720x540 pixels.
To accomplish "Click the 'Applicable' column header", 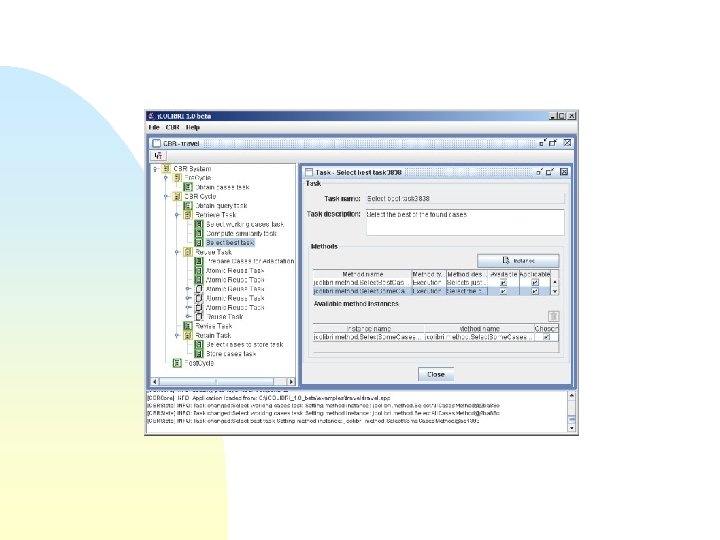I will (535, 274).
